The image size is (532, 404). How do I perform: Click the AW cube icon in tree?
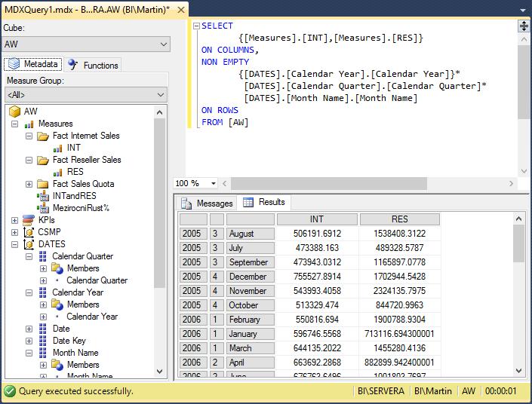coord(14,111)
